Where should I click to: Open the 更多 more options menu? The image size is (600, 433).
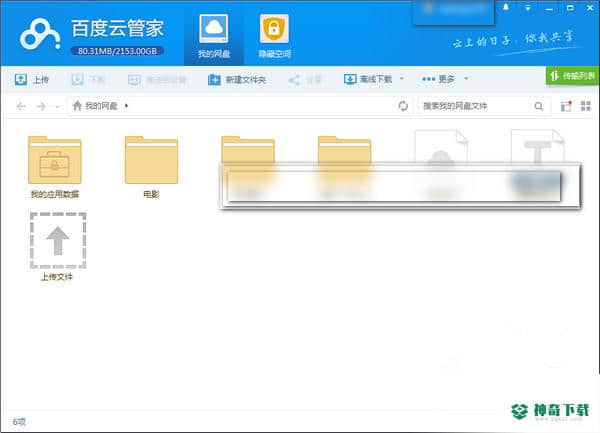coord(438,79)
